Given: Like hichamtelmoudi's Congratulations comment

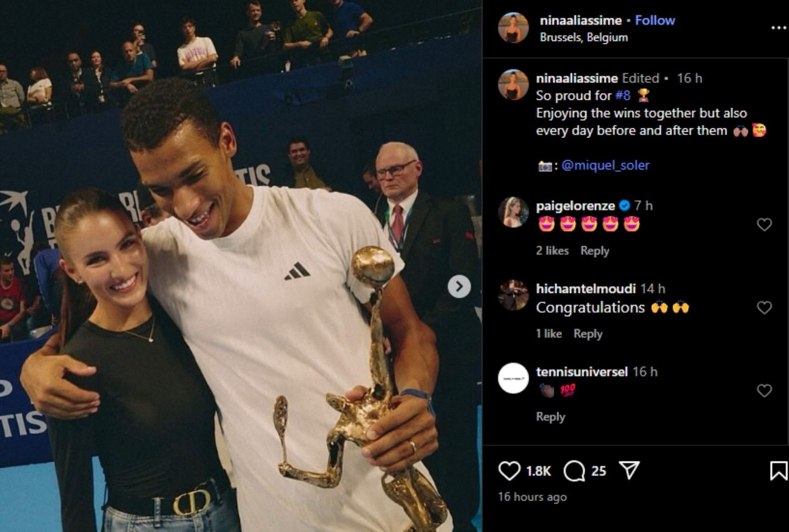Looking at the screenshot, I should click(x=764, y=308).
